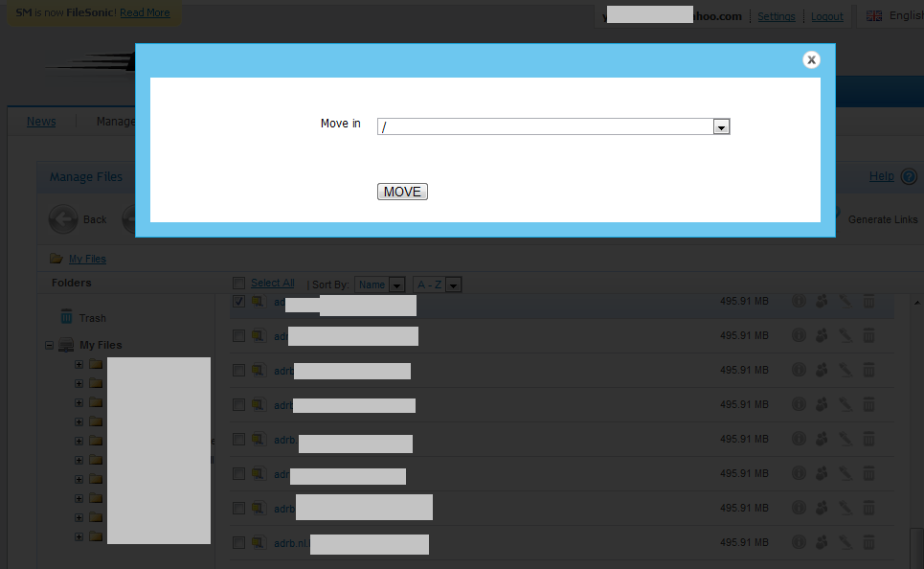Click edit pencil icon of checked file row

pos(845,302)
